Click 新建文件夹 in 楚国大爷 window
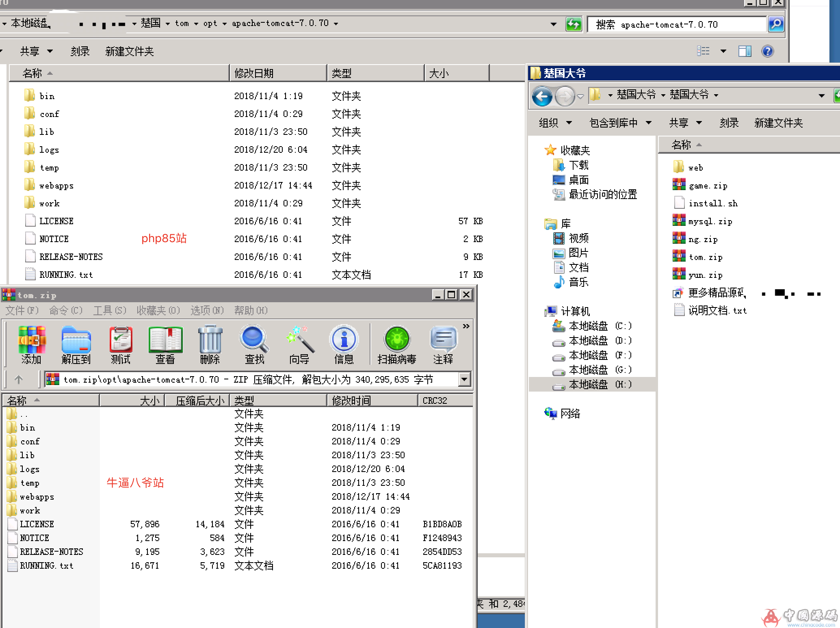 tap(779, 123)
